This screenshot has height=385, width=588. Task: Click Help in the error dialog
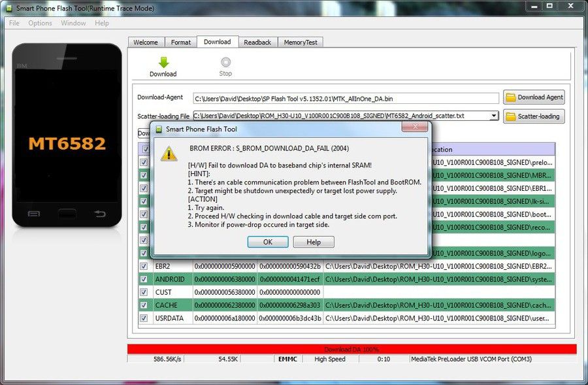pyautogui.click(x=314, y=242)
